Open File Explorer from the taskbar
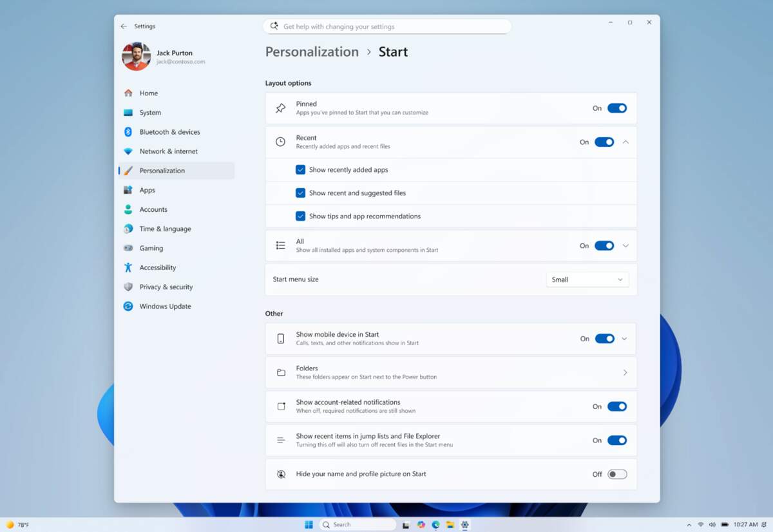Image resolution: width=773 pixels, height=532 pixels. (450, 524)
